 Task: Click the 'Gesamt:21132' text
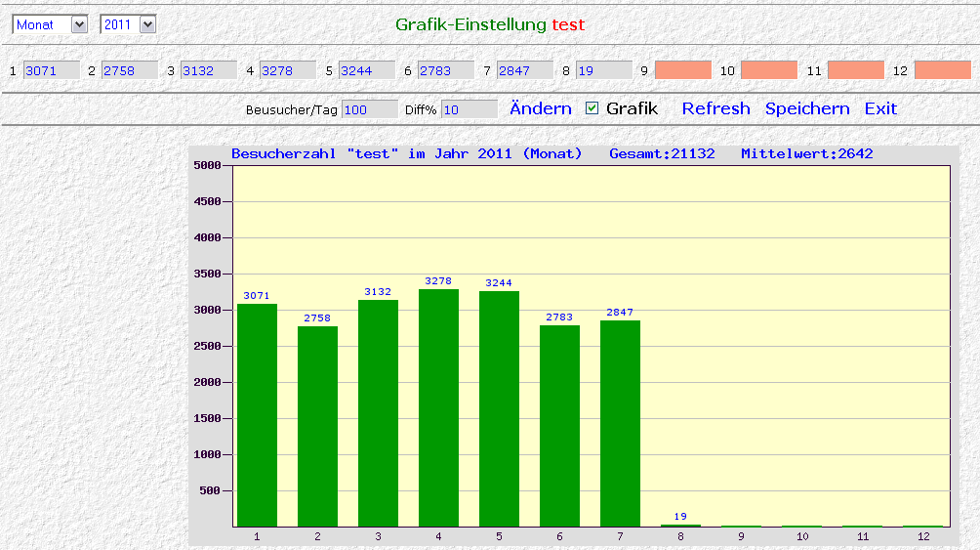pyautogui.click(x=662, y=154)
